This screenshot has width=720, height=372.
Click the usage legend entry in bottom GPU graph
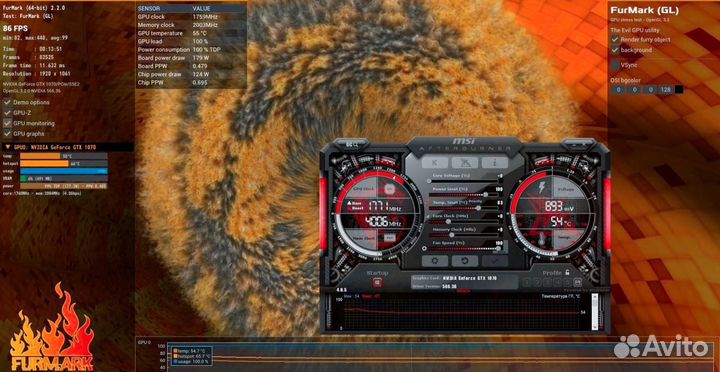pyautogui.click(x=192, y=362)
